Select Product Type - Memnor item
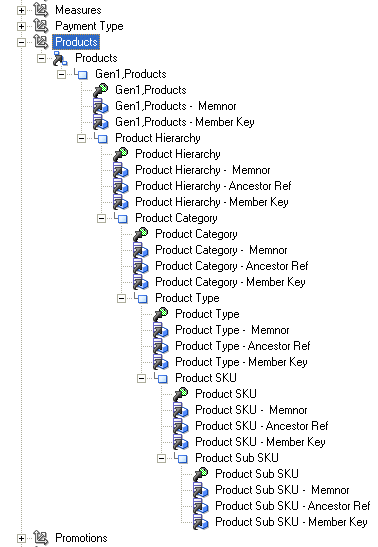378x547 pixels. (232, 330)
